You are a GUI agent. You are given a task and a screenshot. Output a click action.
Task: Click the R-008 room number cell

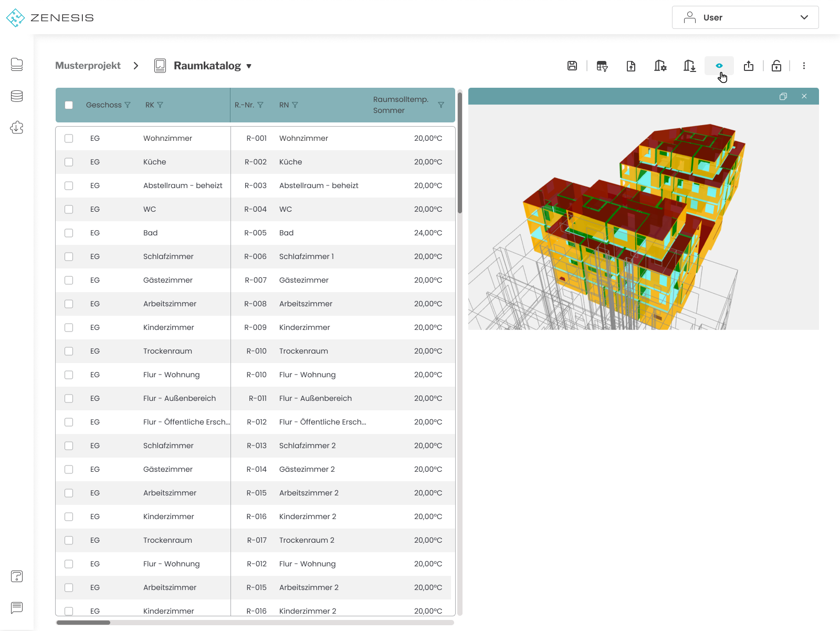coord(255,304)
